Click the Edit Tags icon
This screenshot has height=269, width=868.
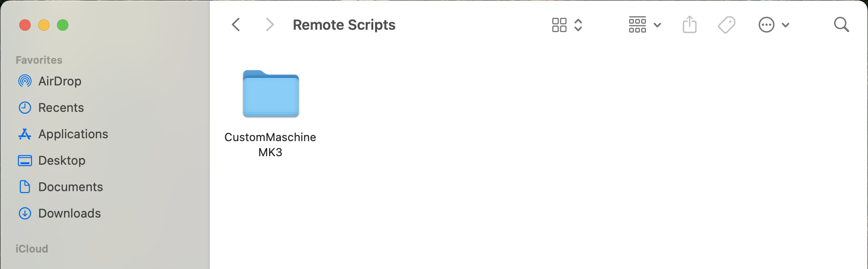point(727,25)
